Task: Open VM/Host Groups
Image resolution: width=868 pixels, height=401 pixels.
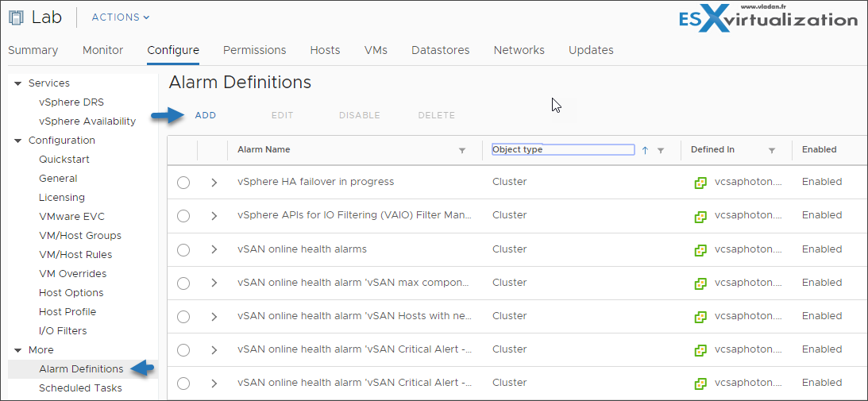Action: click(x=80, y=235)
